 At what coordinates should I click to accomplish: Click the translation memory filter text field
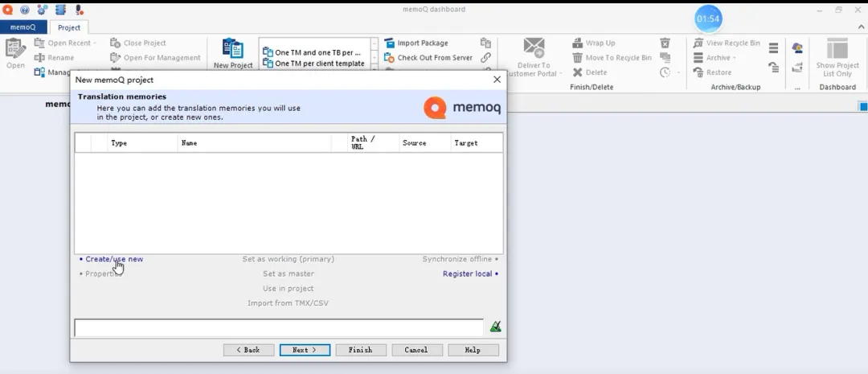click(278, 327)
